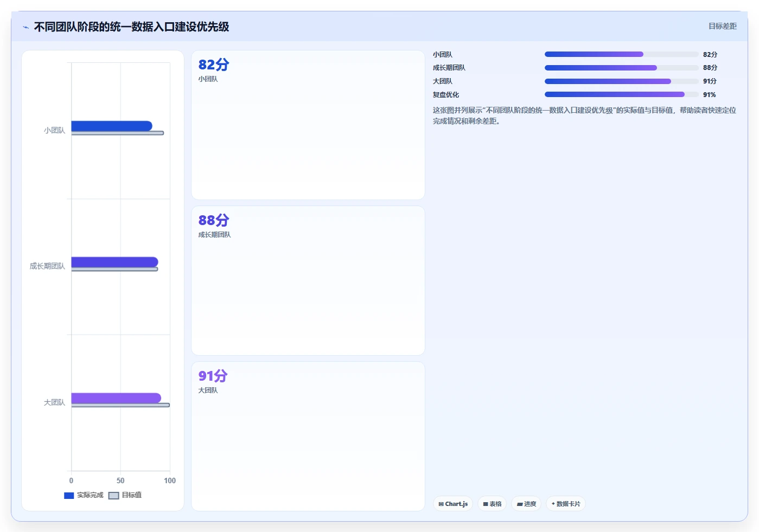
Task: Click the 大团队 label on the chart axis
Action: pyautogui.click(x=54, y=402)
